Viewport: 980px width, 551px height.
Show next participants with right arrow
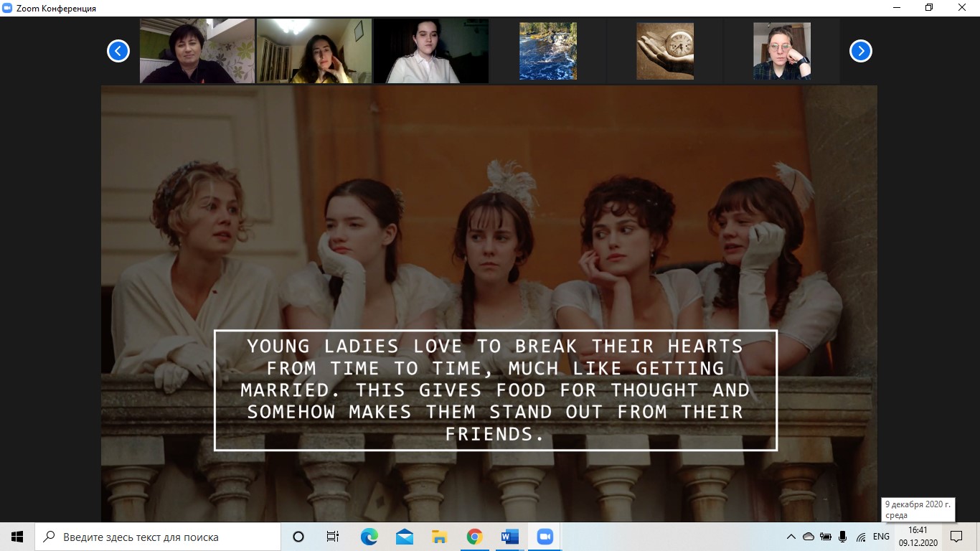(x=860, y=51)
